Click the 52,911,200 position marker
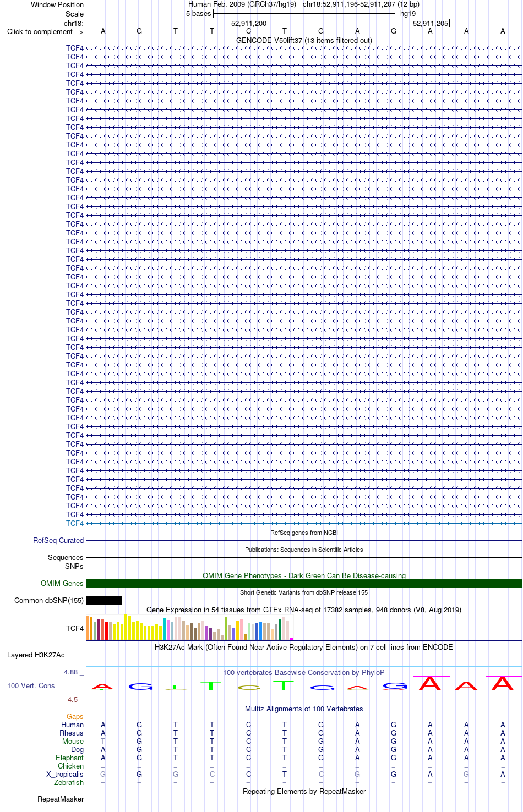523x812 pixels. [249, 23]
